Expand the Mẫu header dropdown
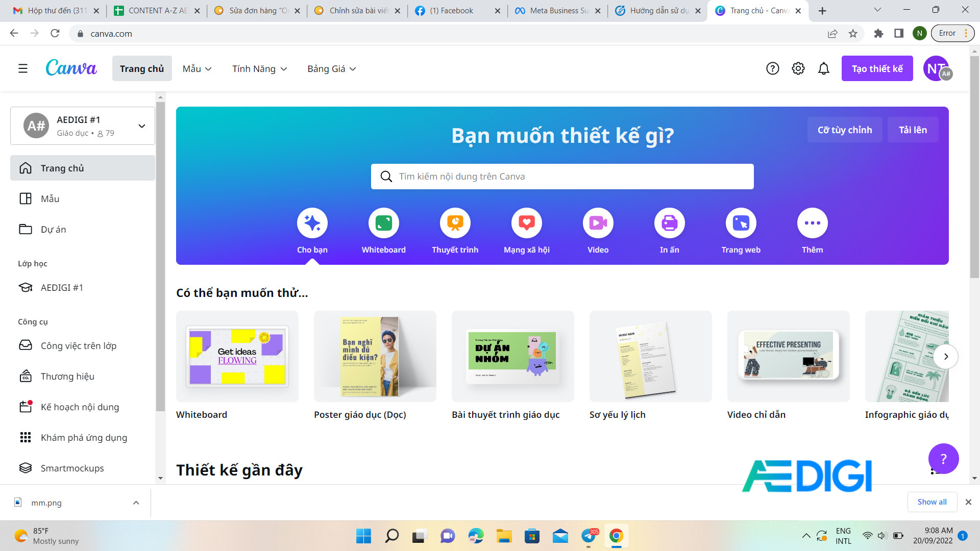The width and height of the screenshot is (980, 551). 197,69
